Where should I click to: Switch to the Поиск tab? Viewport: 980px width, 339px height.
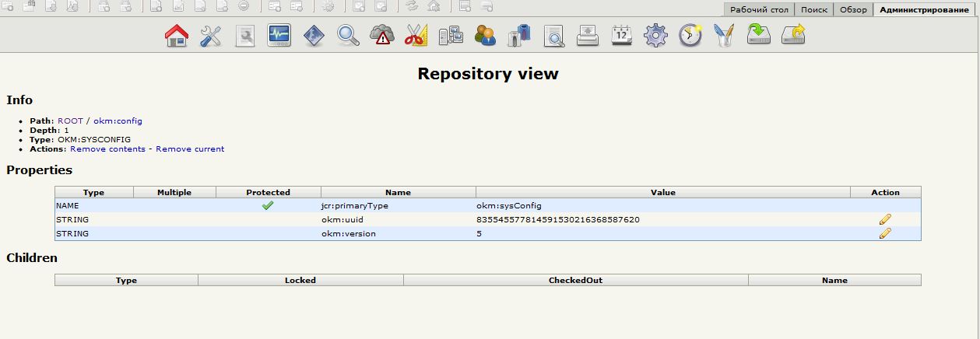click(x=813, y=9)
